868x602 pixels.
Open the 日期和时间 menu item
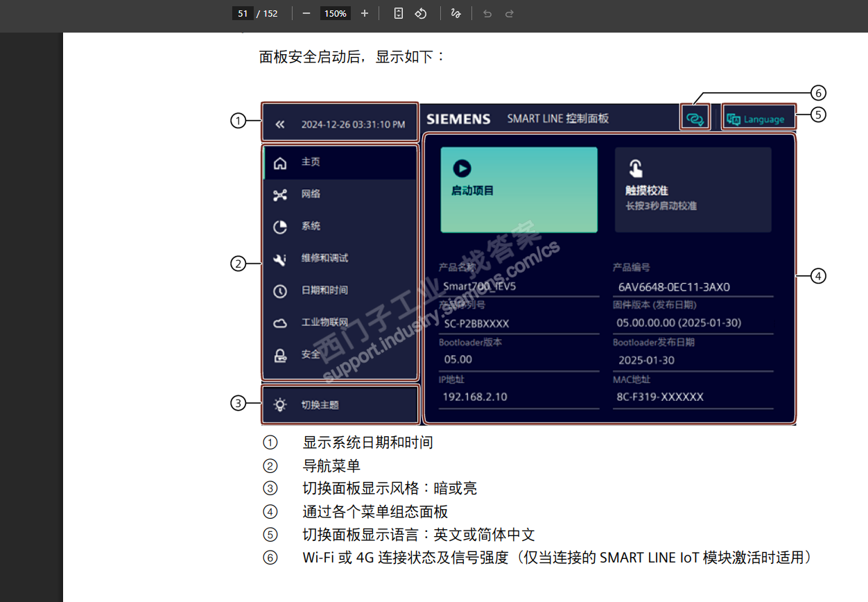point(340,291)
